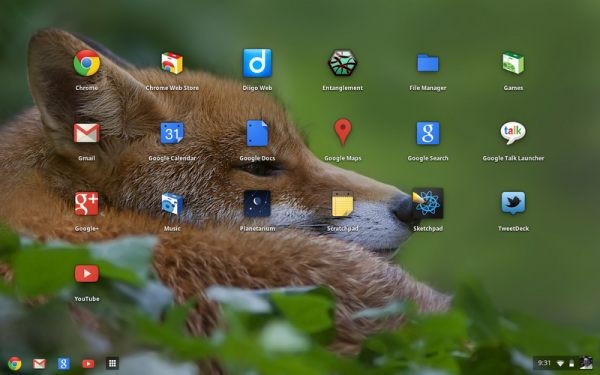
Task: Click the apps grid launcher button in shelf
Action: tap(112, 363)
